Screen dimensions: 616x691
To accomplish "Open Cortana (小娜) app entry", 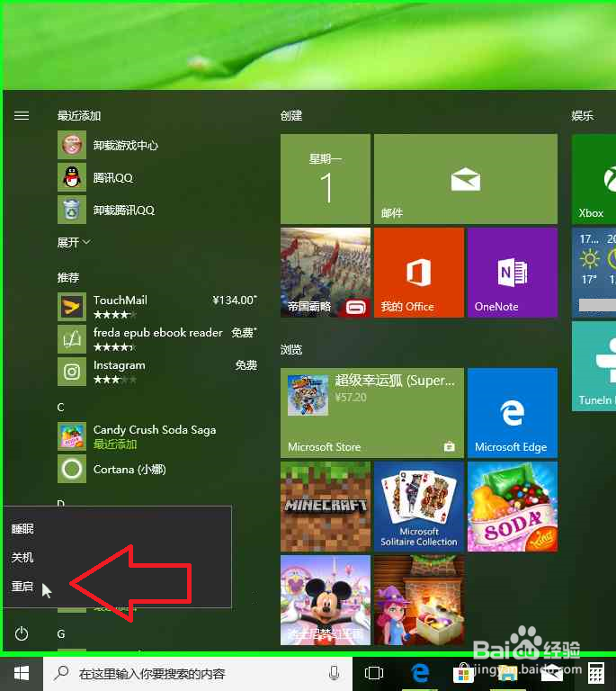I will click(157, 469).
